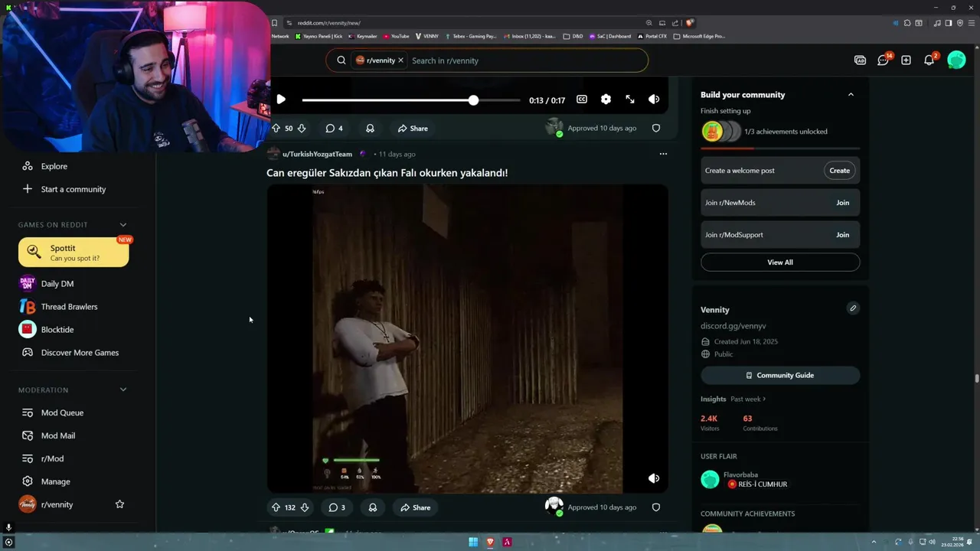Upvote the post with 132 votes
980x551 pixels.
276,507
